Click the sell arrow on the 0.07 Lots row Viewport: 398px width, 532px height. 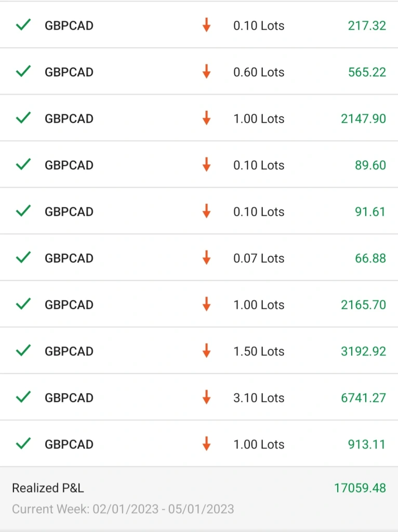point(206,257)
